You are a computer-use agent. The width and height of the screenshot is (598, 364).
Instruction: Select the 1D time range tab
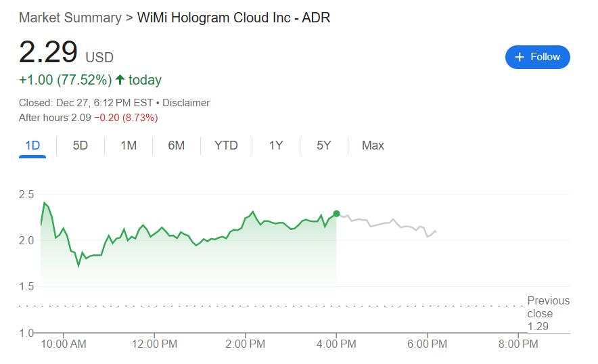pyautogui.click(x=32, y=145)
